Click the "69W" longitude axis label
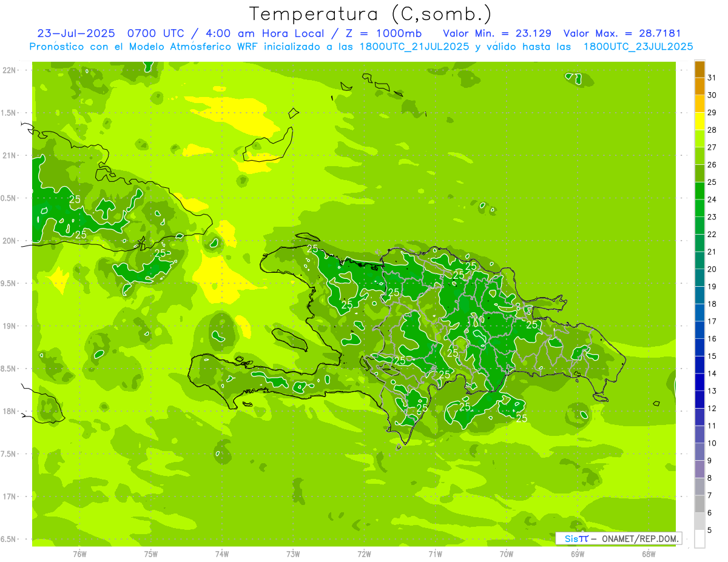 578,554
